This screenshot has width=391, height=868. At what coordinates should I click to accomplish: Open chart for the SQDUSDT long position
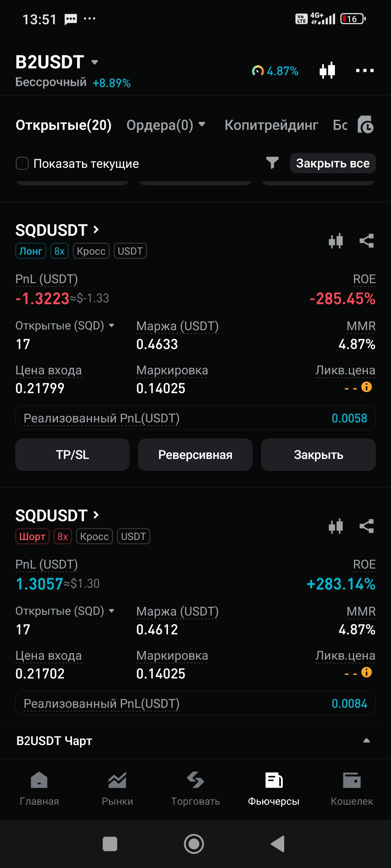click(336, 241)
